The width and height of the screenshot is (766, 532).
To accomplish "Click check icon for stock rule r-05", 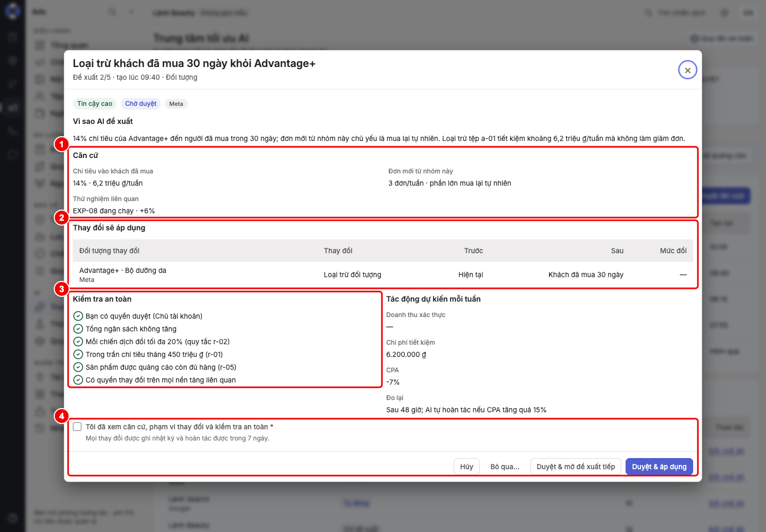I will pyautogui.click(x=78, y=367).
